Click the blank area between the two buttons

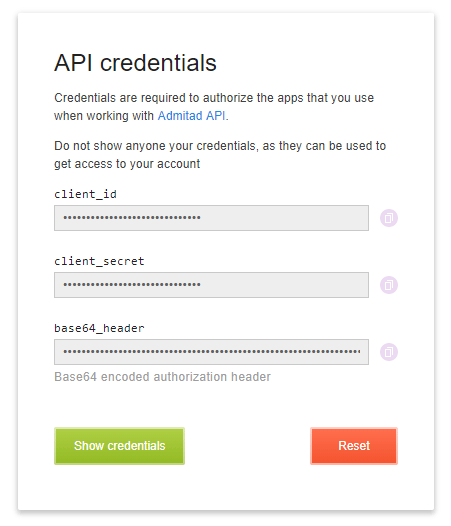247,446
